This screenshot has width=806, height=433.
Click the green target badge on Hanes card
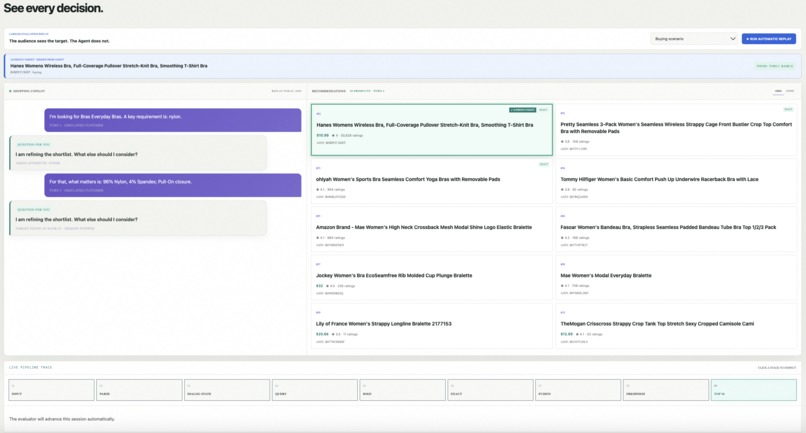[x=522, y=110]
